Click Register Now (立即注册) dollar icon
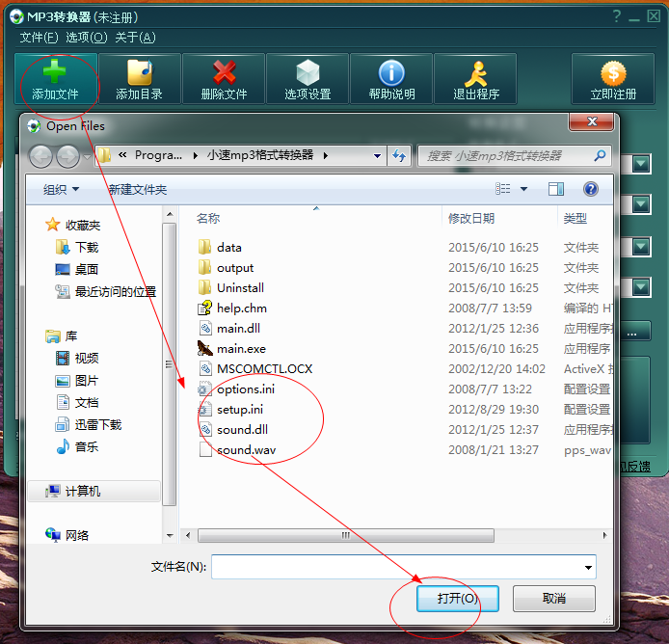The image size is (669, 644). tap(613, 79)
